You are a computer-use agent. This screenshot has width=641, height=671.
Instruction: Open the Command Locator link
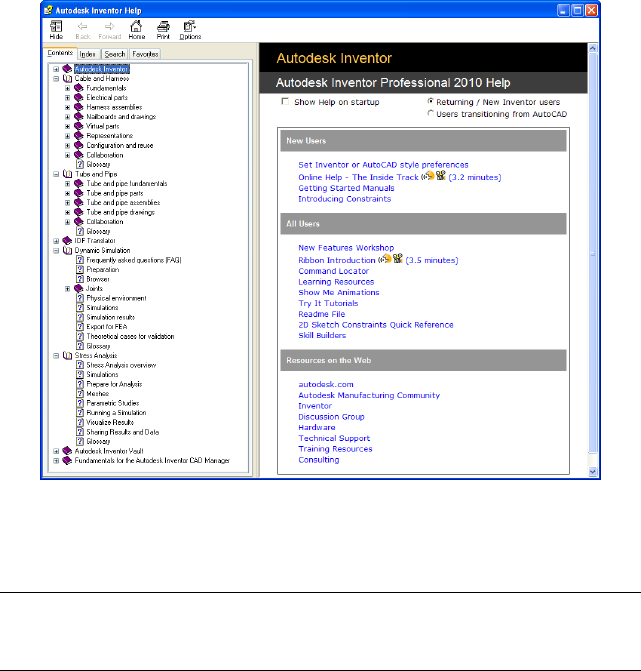pos(333,271)
